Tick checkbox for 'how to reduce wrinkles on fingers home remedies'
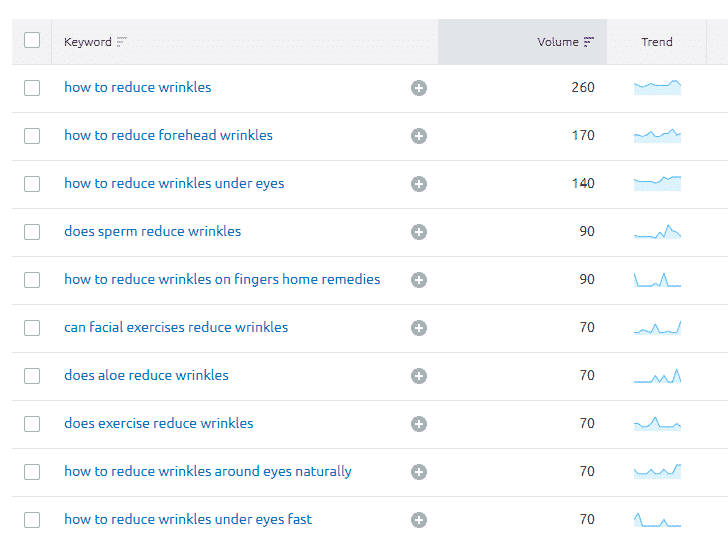Screen dimensions: 728x543 click(32, 280)
